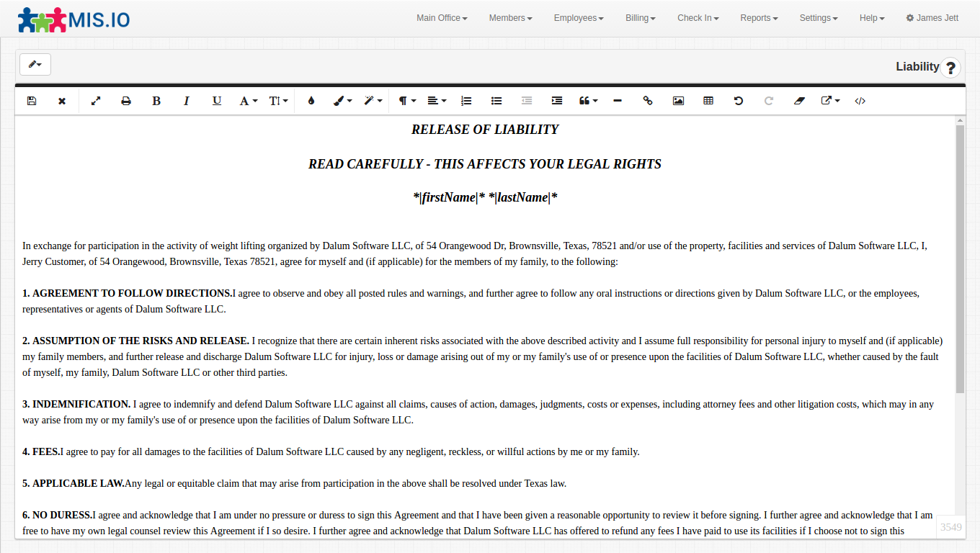Screen dimensions: 980x553
Task: Click the RELEASE OF LIABILITY heading
Action: coord(485,130)
